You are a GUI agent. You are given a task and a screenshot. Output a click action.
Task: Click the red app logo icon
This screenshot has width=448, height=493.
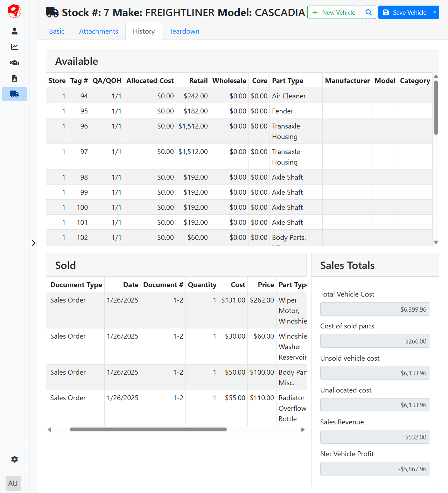[x=14, y=12]
